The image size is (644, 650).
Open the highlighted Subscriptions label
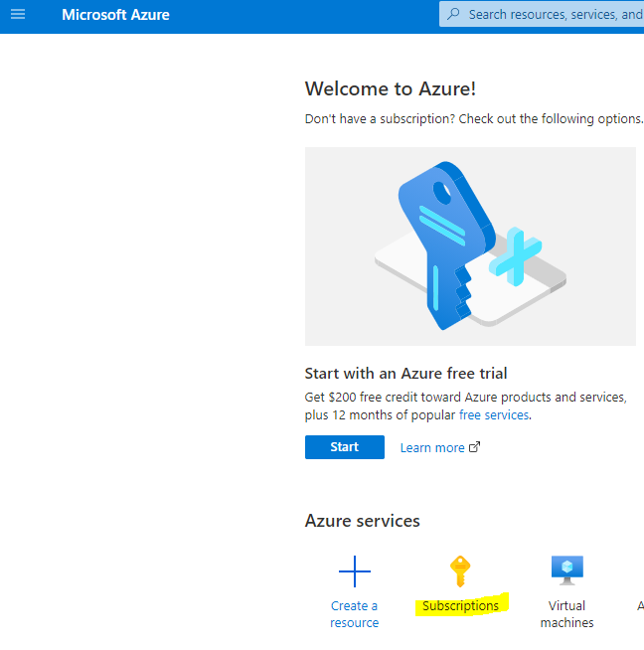(x=460, y=606)
